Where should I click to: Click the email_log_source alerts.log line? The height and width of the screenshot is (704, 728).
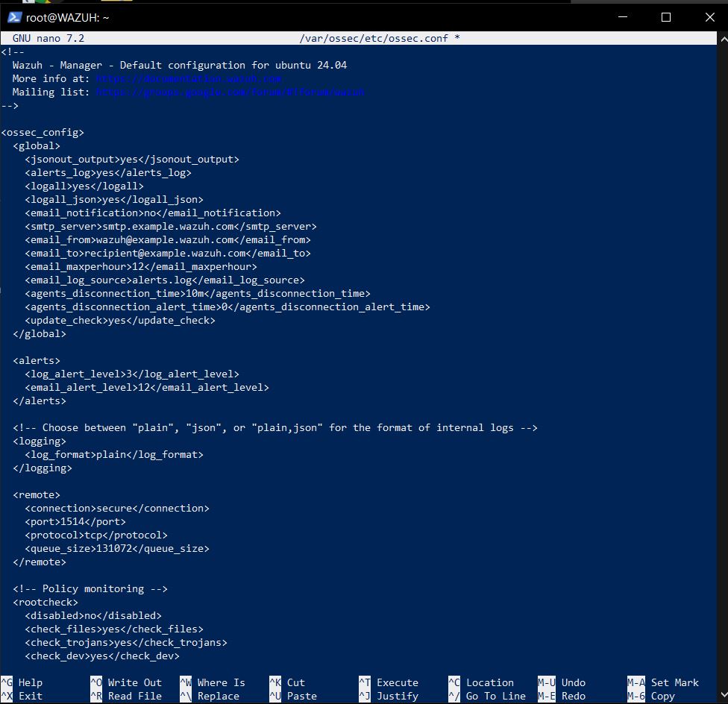pos(165,280)
